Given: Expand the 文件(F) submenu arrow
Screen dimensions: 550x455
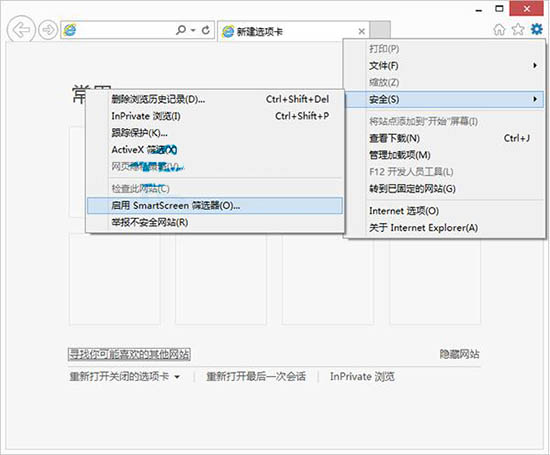Looking at the screenshot, I should point(535,66).
